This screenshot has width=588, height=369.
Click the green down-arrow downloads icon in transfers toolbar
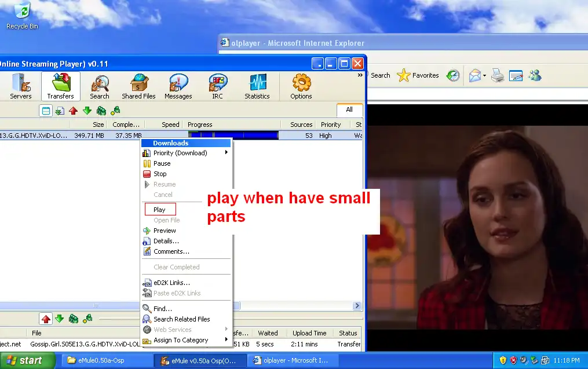click(x=87, y=111)
